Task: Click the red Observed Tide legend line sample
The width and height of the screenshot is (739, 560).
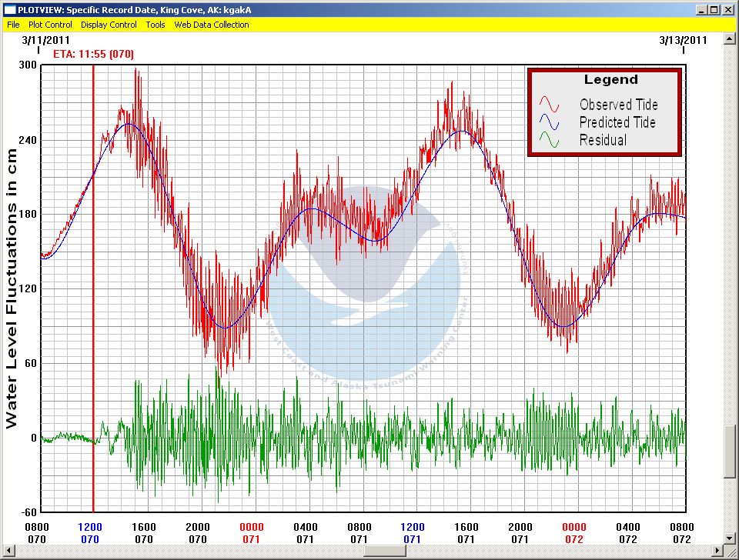Action: (550, 105)
